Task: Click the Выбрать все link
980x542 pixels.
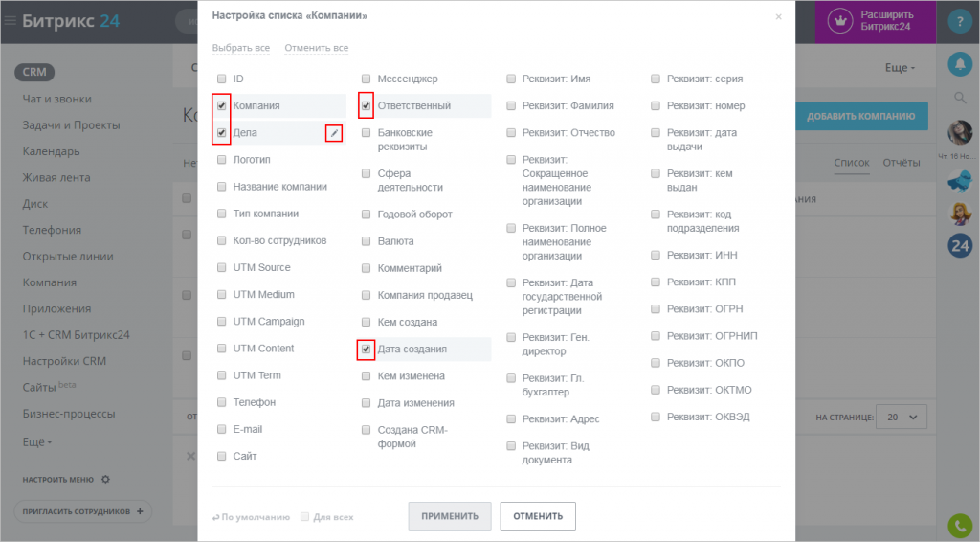Action: (x=241, y=48)
